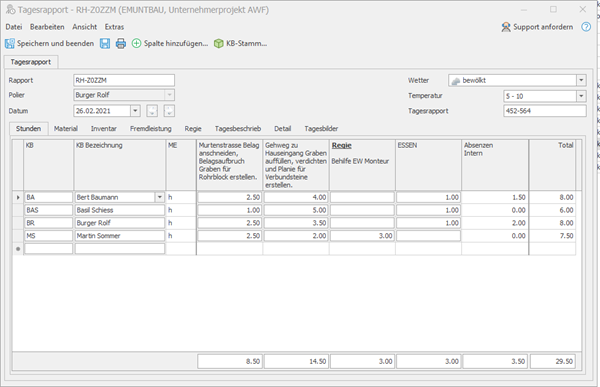Click the printer icon in toolbar
The image size is (600, 387).
tap(121, 44)
